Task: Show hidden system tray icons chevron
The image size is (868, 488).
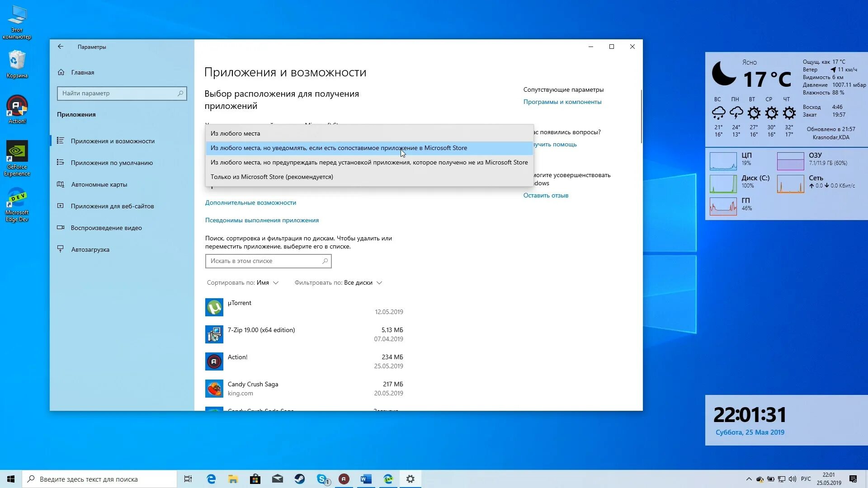Action: tap(749, 479)
